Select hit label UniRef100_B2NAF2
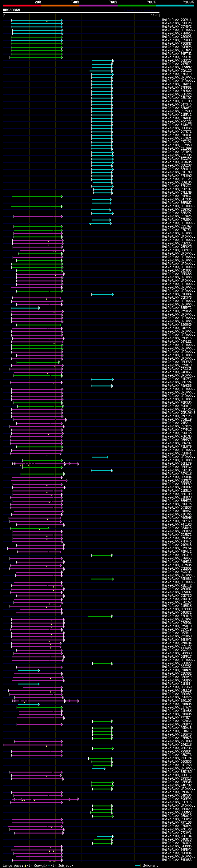Screen dimensions: 197x868 coord(176,108)
